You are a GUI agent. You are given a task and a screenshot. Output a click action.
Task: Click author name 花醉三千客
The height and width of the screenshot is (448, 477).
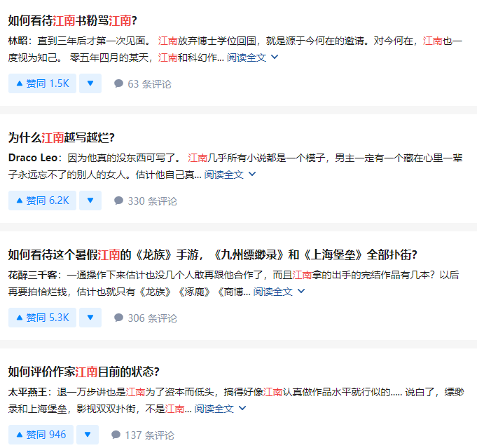(32, 275)
